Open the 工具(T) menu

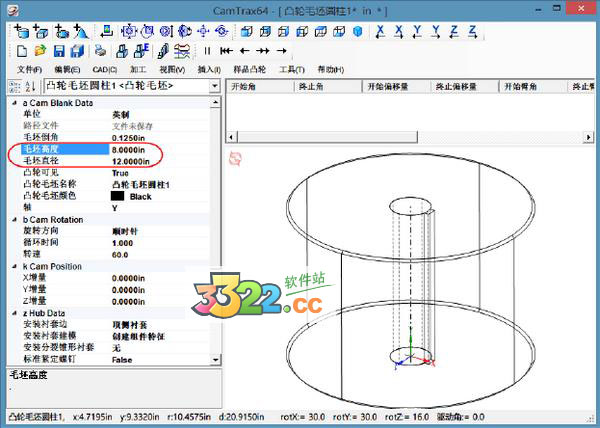point(292,70)
